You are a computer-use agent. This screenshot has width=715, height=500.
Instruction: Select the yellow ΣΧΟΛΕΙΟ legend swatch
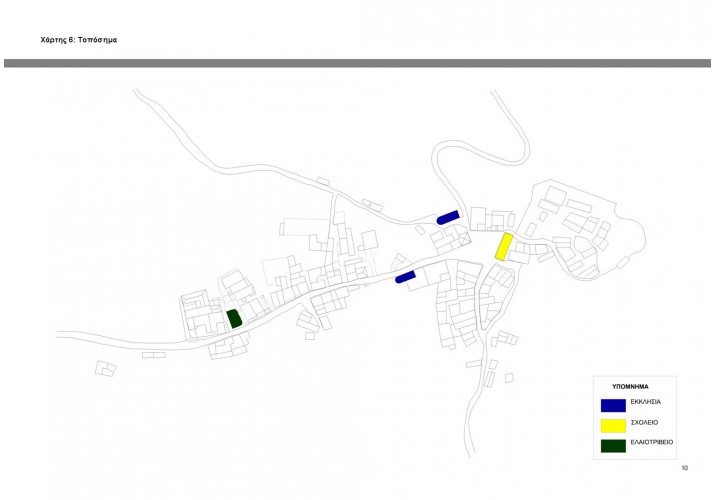pyautogui.click(x=613, y=426)
